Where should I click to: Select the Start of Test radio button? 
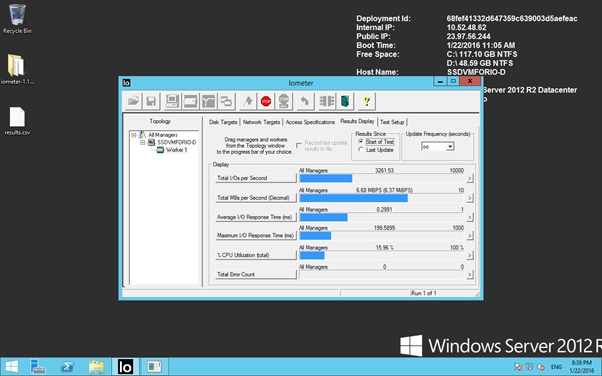(x=360, y=142)
